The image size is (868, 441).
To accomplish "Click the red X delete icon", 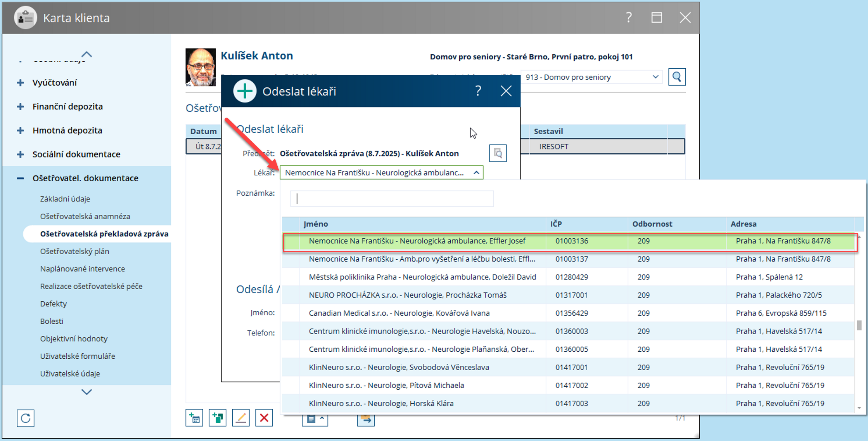I will pyautogui.click(x=264, y=418).
